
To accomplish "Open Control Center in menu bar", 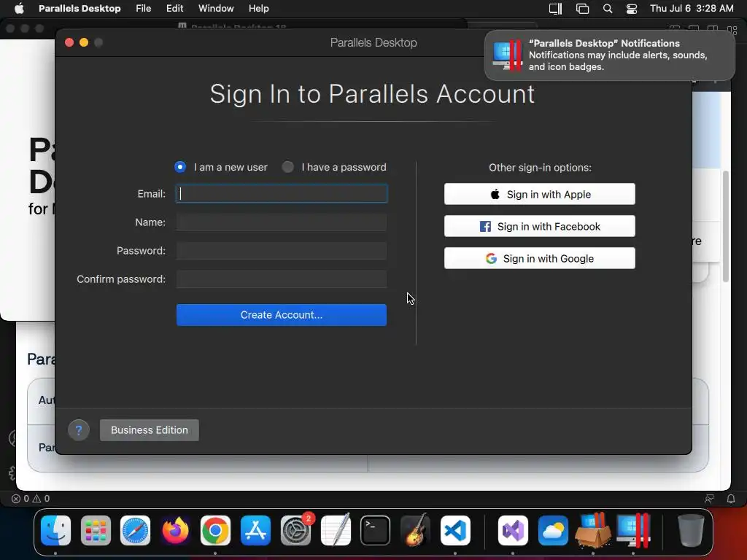I will click(x=632, y=9).
